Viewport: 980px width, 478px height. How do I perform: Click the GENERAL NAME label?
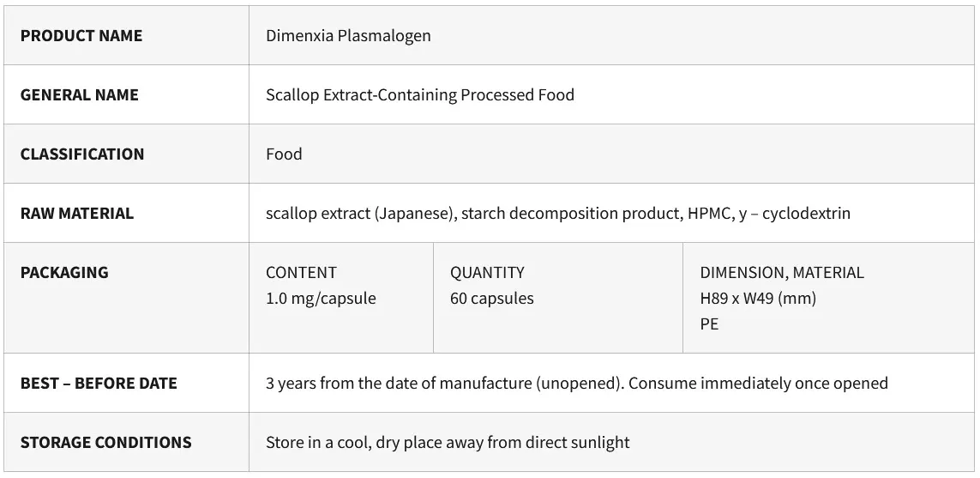click(x=79, y=94)
